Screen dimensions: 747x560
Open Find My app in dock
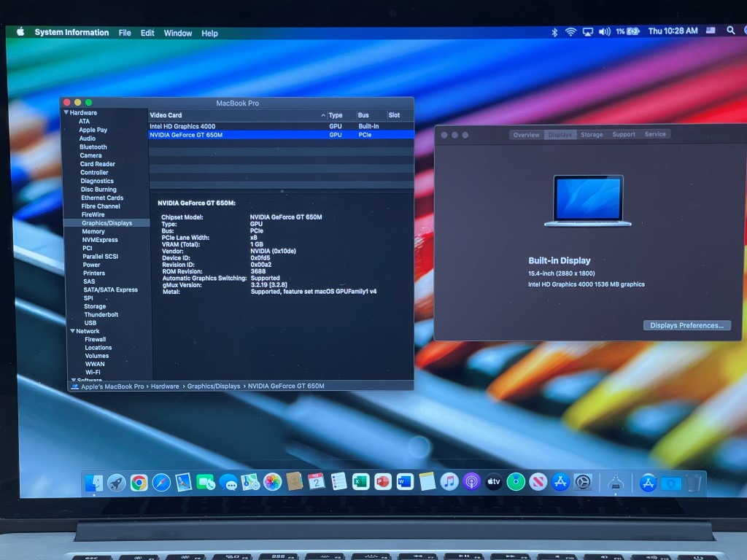click(516, 482)
